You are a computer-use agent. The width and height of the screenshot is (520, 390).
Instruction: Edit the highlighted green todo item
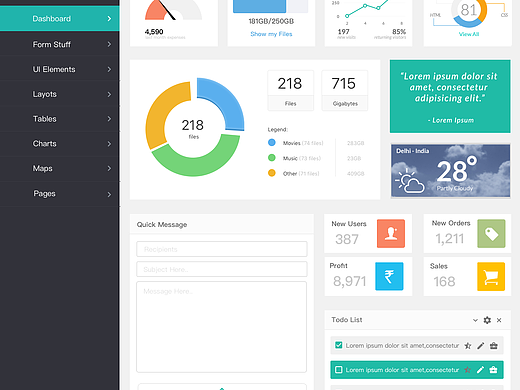click(480, 370)
